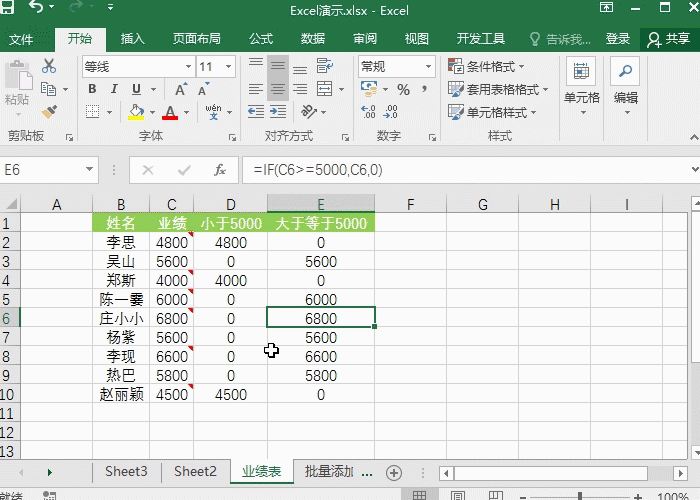Toggle Bold formatting

click(x=92, y=89)
